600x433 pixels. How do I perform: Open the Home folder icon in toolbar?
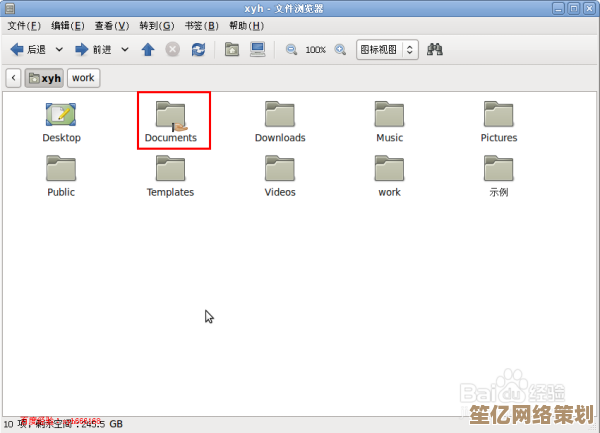[232, 49]
